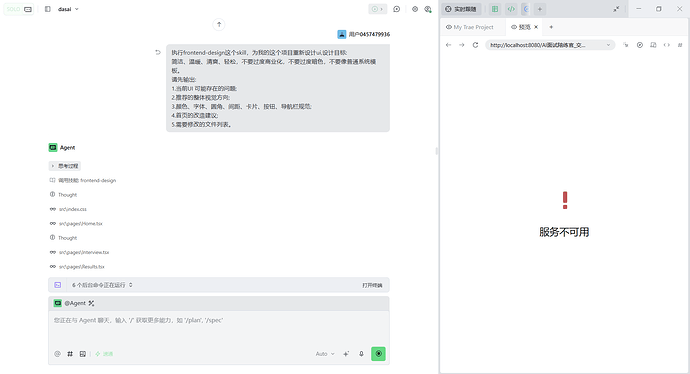Click the purple terminal icon in the commands bar

pos(58,285)
